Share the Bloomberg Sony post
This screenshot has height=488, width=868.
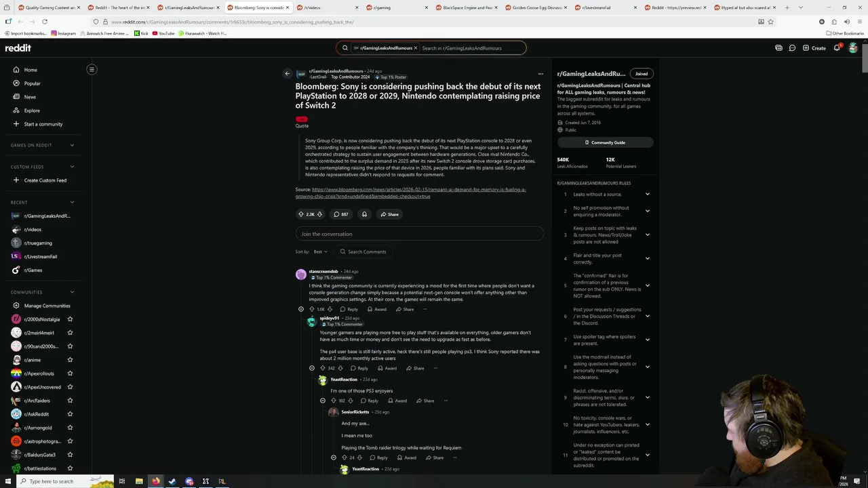tap(389, 214)
